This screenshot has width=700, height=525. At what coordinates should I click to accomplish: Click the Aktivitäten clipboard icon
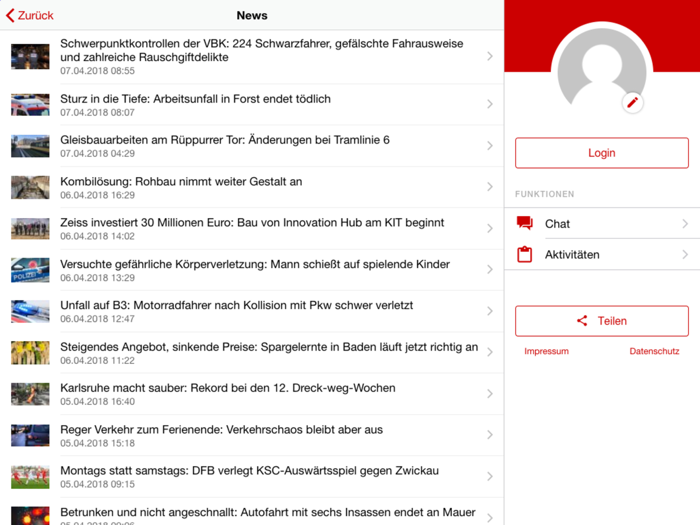(x=525, y=254)
